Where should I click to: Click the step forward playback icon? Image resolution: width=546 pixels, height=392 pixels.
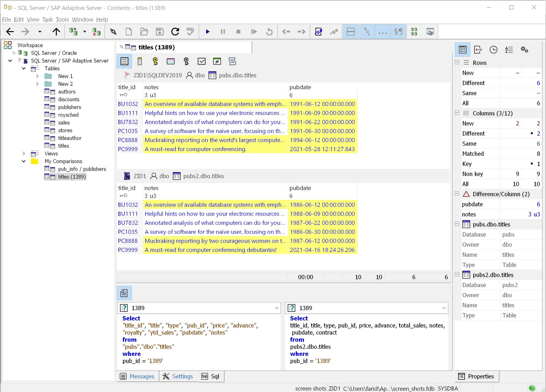point(254,32)
